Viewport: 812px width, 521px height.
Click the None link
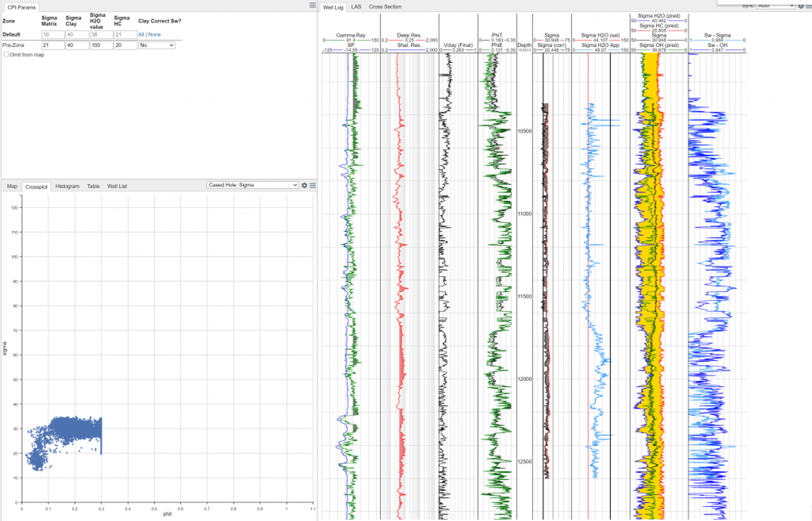coord(154,34)
